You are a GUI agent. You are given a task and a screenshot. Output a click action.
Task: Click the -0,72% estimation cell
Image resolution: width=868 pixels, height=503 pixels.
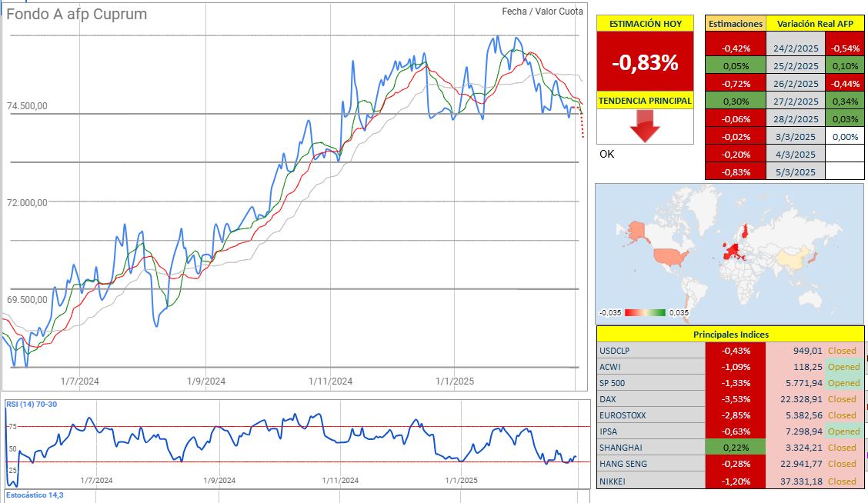click(x=736, y=84)
